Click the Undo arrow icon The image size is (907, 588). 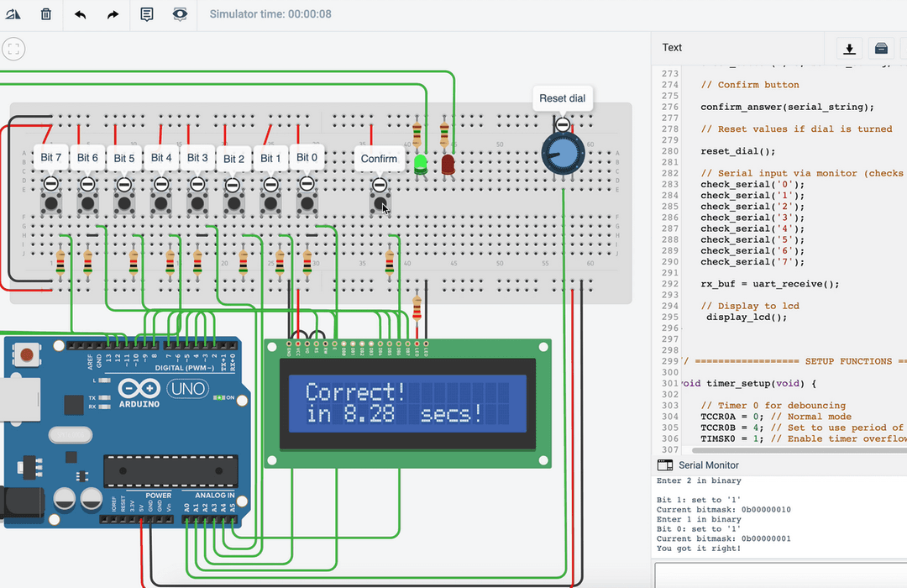pos(80,14)
